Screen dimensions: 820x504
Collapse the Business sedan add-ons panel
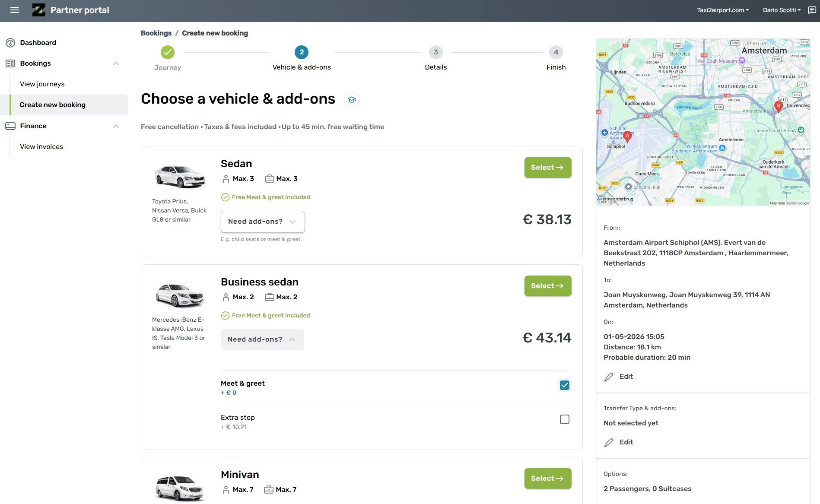[x=262, y=339]
